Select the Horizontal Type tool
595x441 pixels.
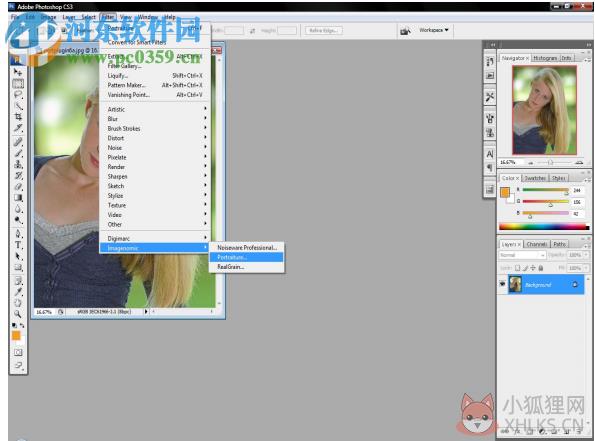[18, 245]
